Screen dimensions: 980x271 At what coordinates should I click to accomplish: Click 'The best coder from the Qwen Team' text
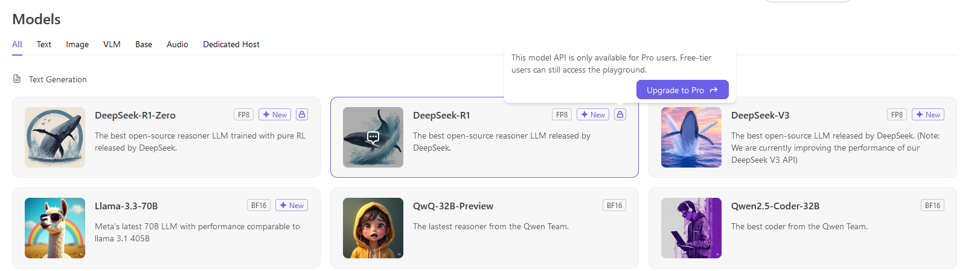[799, 226]
